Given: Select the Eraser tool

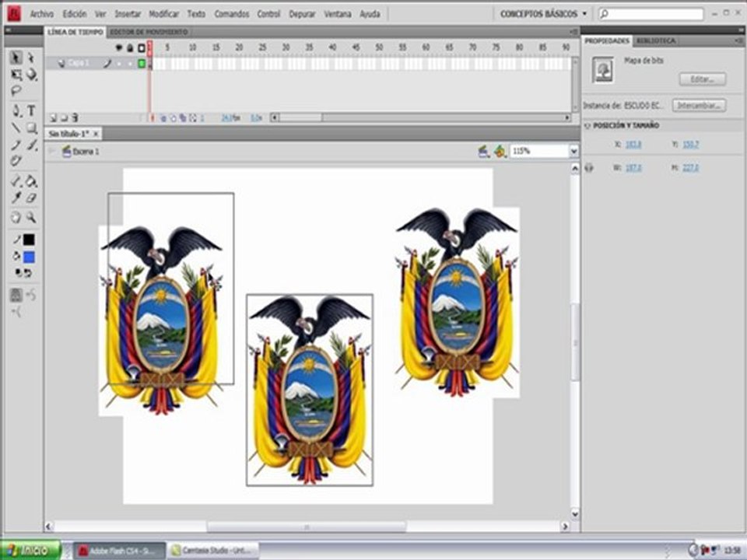Looking at the screenshot, I should (31, 198).
